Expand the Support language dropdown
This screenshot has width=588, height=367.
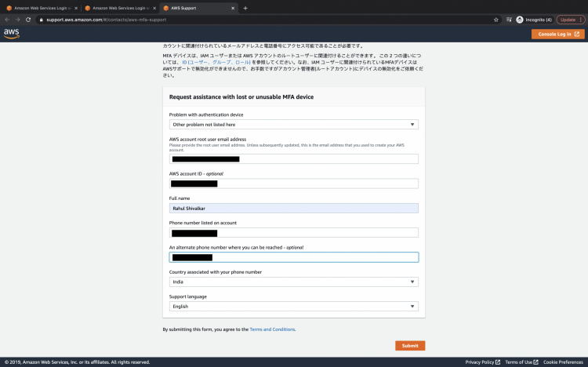[294, 307]
